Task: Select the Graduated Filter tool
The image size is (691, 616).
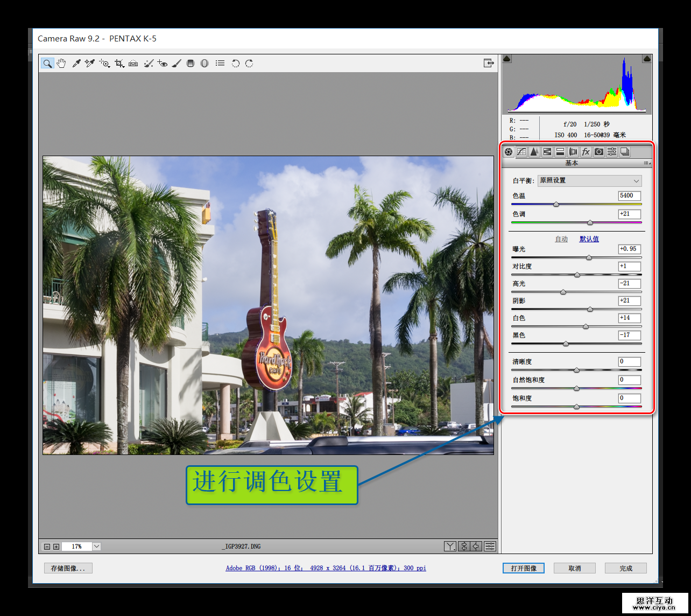Action: pyautogui.click(x=190, y=64)
